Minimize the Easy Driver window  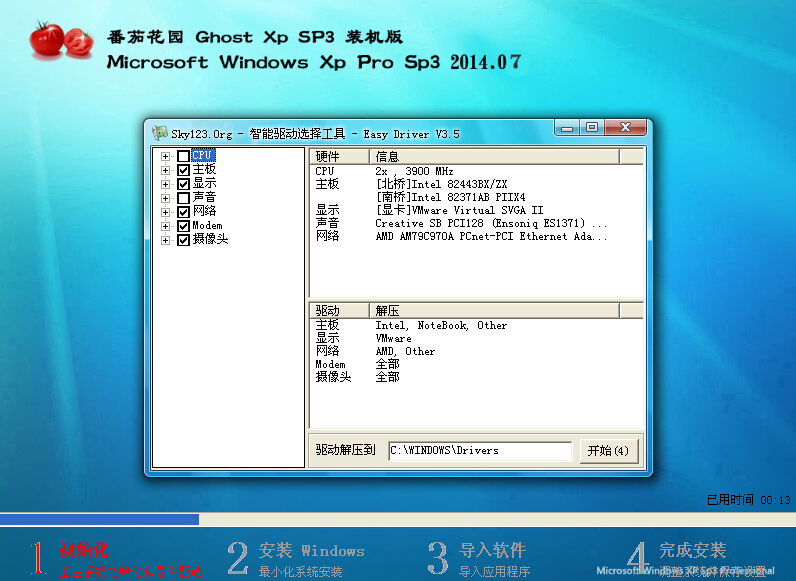pos(568,128)
